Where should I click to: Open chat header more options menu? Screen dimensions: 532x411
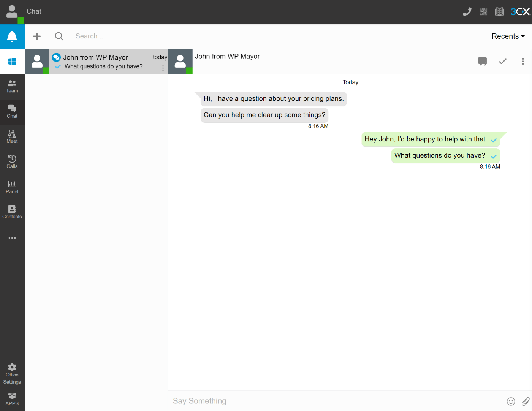click(x=523, y=61)
